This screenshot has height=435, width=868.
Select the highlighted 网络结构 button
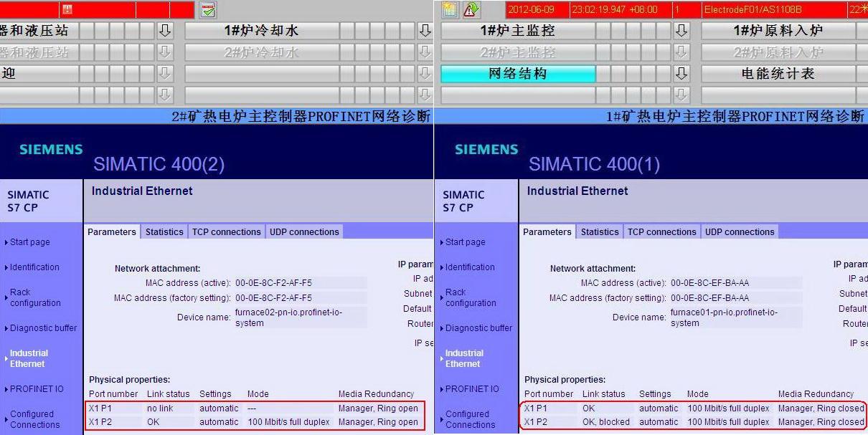518,74
